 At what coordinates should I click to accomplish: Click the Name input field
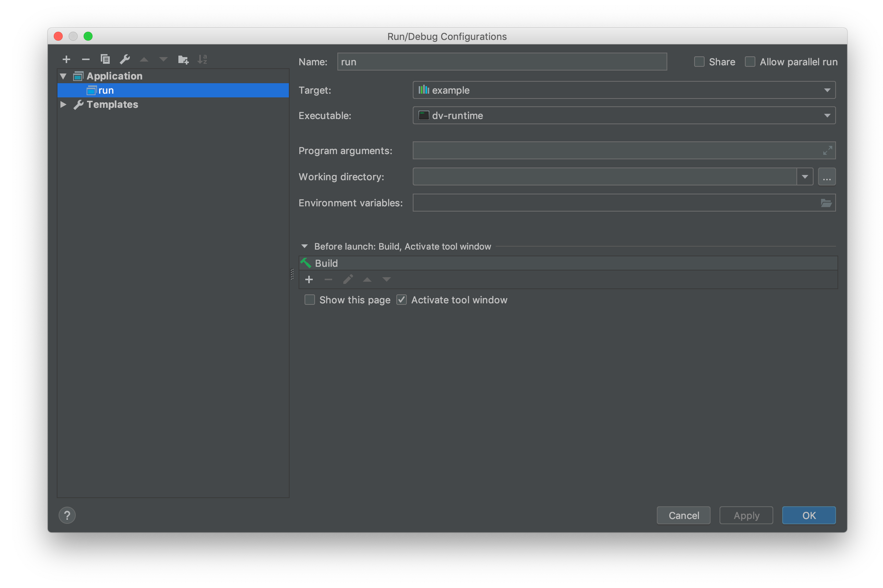pyautogui.click(x=501, y=61)
